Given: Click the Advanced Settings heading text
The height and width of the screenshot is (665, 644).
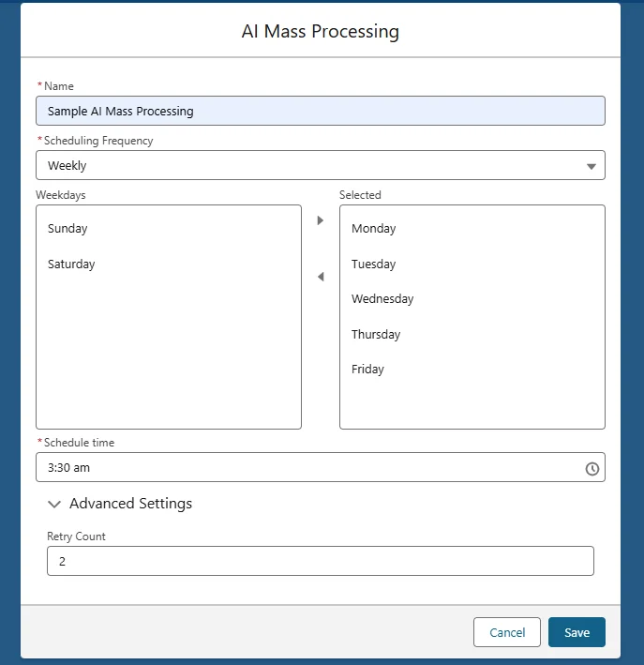Looking at the screenshot, I should click(x=130, y=504).
